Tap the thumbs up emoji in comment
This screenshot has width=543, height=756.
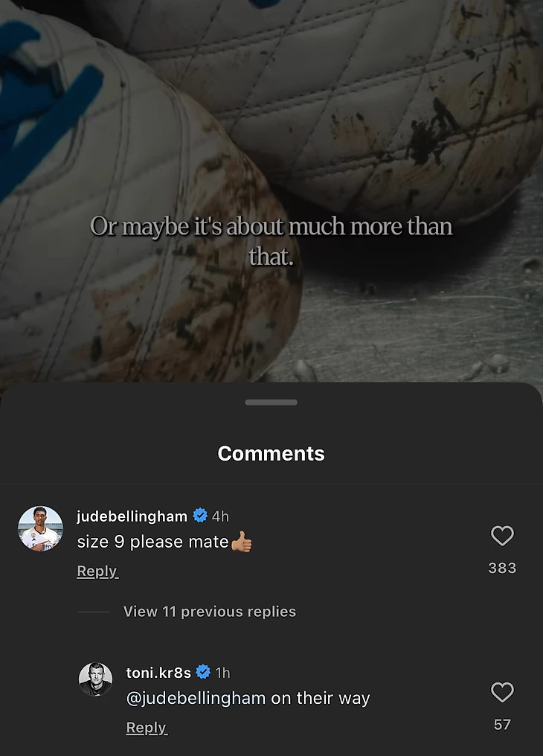pos(242,542)
